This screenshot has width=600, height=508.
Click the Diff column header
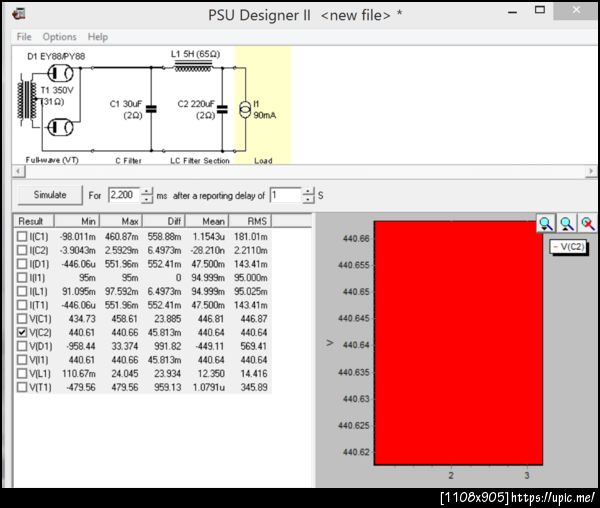point(164,221)
